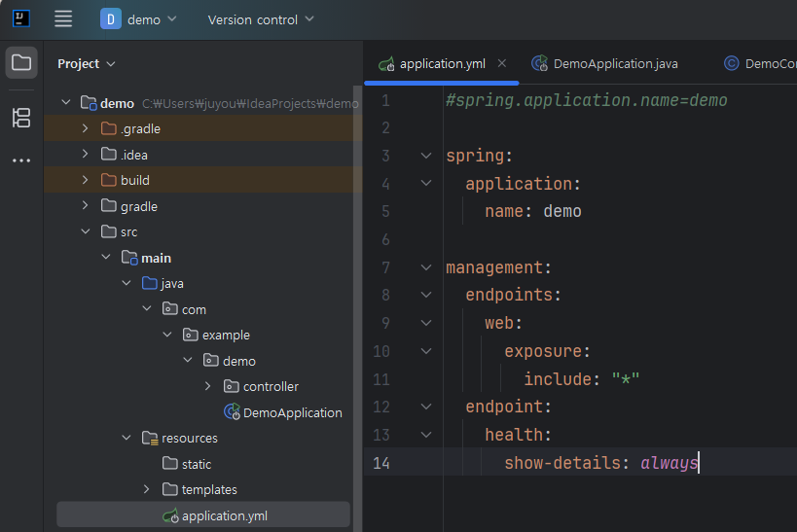This screenshot has height=532, width=797.
Task: Click the IntelliJ IDEA logo icon
Action: [20, 18]
